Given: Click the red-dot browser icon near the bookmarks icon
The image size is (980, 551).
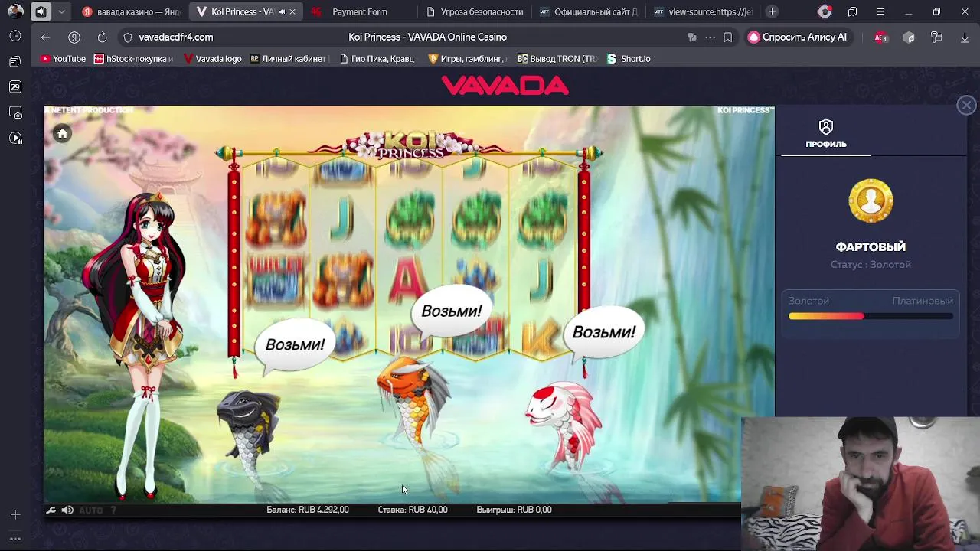Looking at the screenshot, I should click(825, 11).
